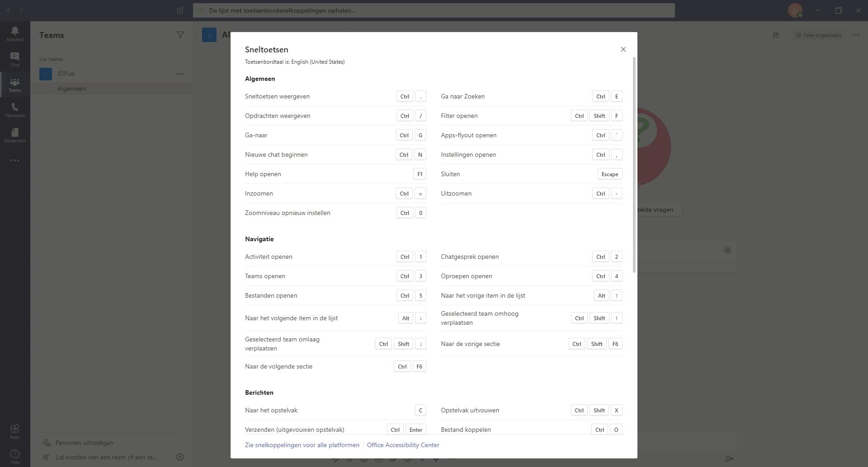Screen dimensions: 868x467
Task: Open the Chat icon in sidebar
Action: (x=14, y=59)
